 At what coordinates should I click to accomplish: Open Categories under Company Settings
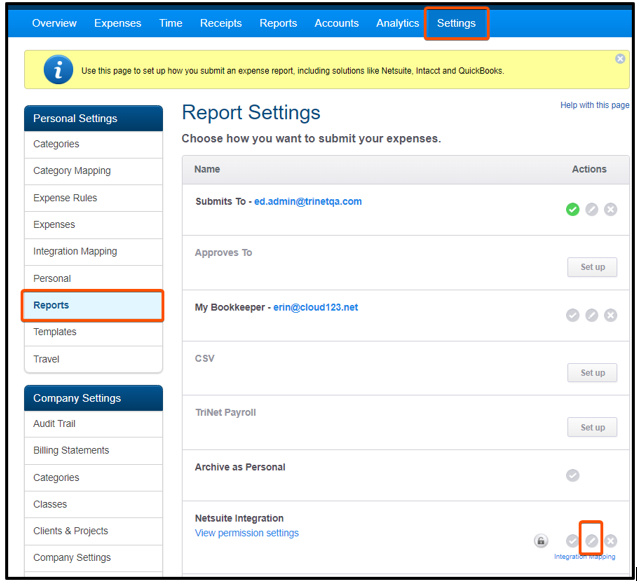(93, 477)
